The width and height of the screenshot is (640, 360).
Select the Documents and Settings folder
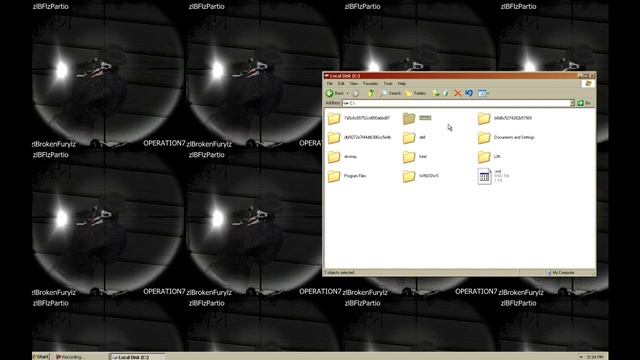[506, 138]
